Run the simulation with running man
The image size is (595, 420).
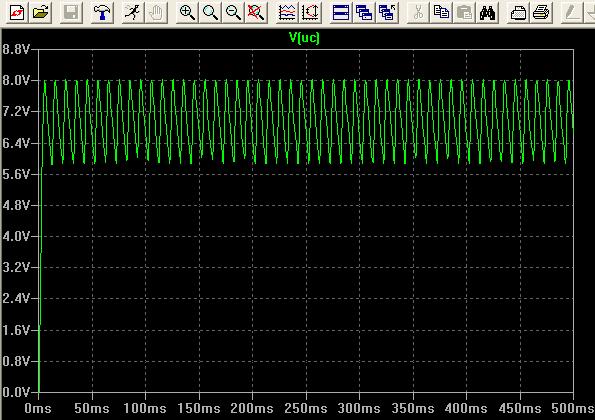click(133, 13)
